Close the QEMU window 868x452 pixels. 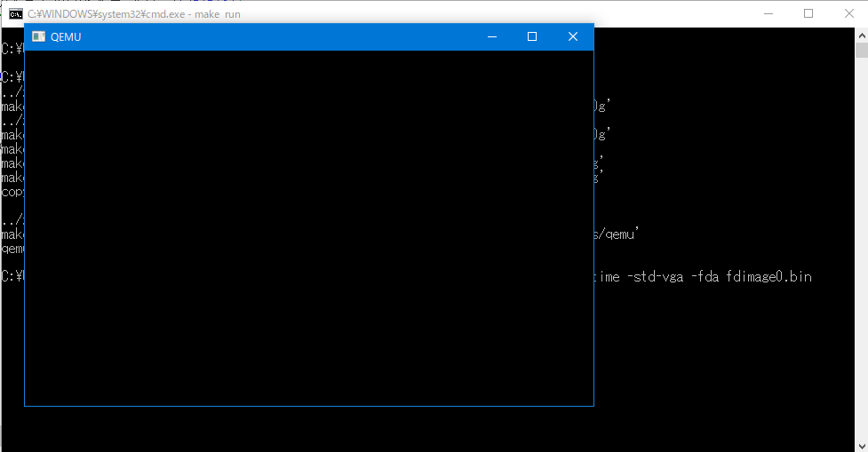click(x=573, y=36)
